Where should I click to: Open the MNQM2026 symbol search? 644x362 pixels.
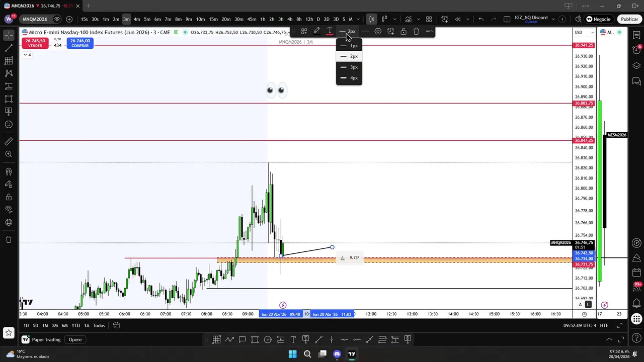point(35,19)
